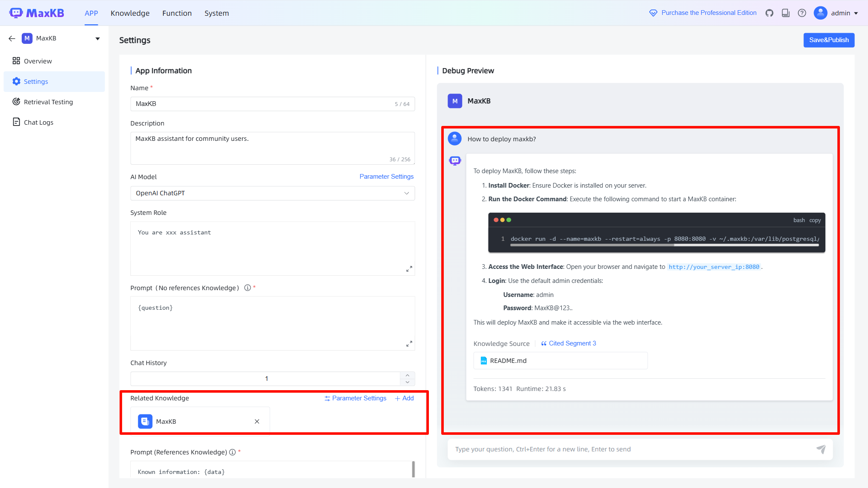Click the info icon next to Prompt field

(x=247, y=288)
